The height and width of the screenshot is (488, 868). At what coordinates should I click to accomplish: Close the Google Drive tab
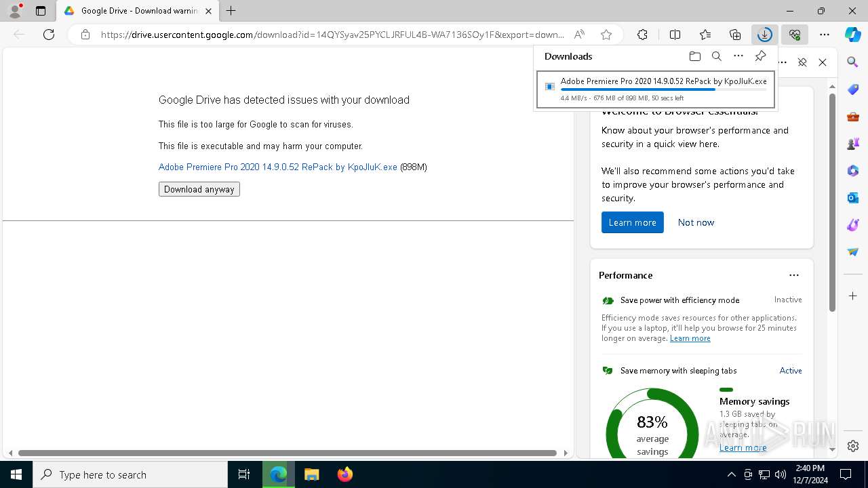pos(209,11)
